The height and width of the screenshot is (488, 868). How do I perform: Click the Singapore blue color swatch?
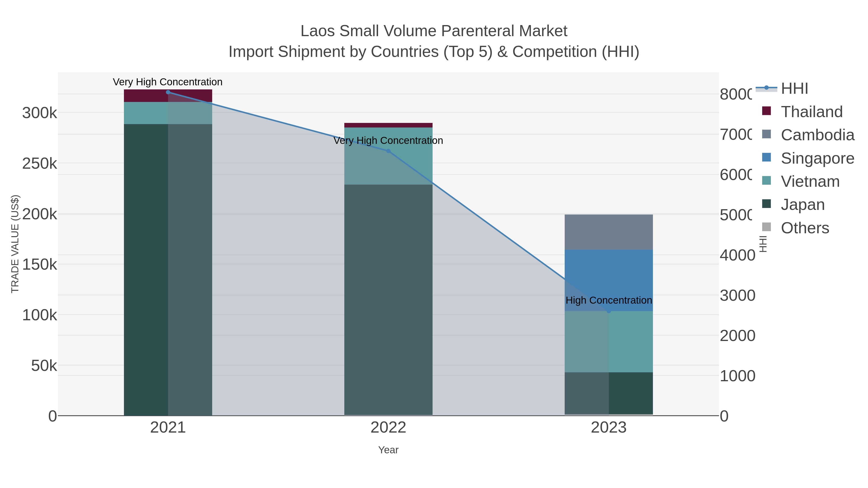[766, 157]
